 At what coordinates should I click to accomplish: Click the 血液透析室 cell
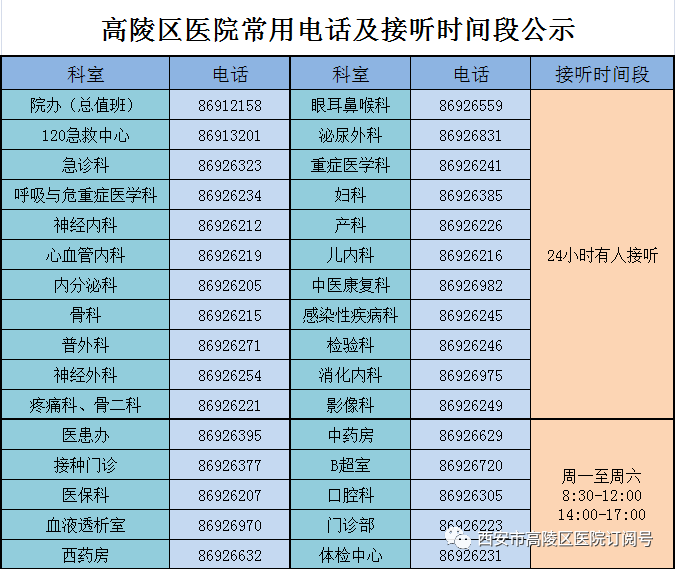click(x=85, y=525)
